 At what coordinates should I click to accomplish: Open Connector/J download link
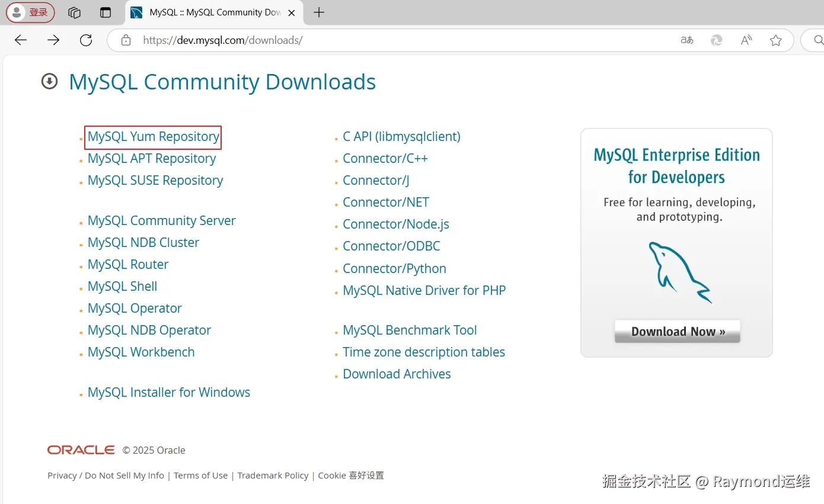(376, 181)
